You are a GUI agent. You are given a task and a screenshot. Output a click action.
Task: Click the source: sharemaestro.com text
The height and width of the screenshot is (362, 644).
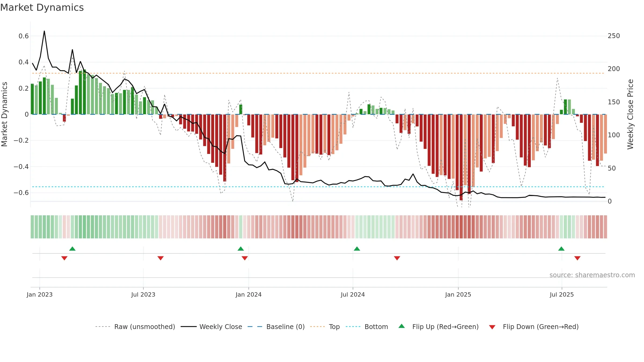coord(592,275)
